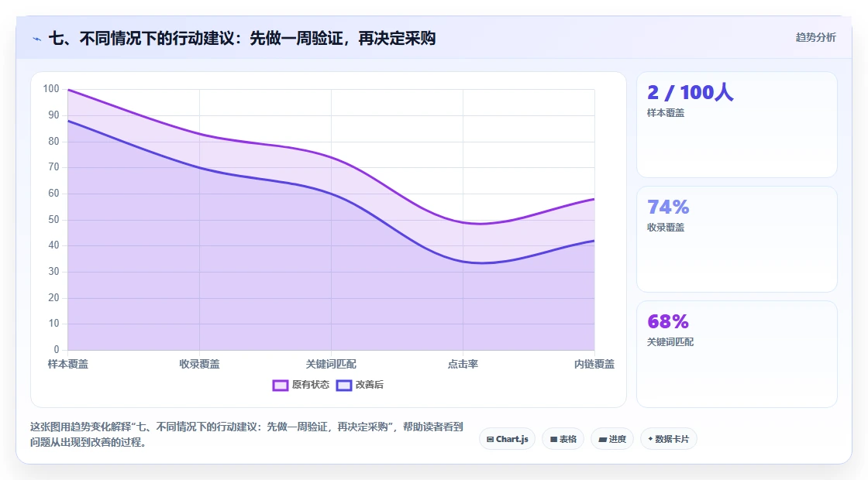
Task: Select the 数据卡片 tag
Action: point(668,439)
